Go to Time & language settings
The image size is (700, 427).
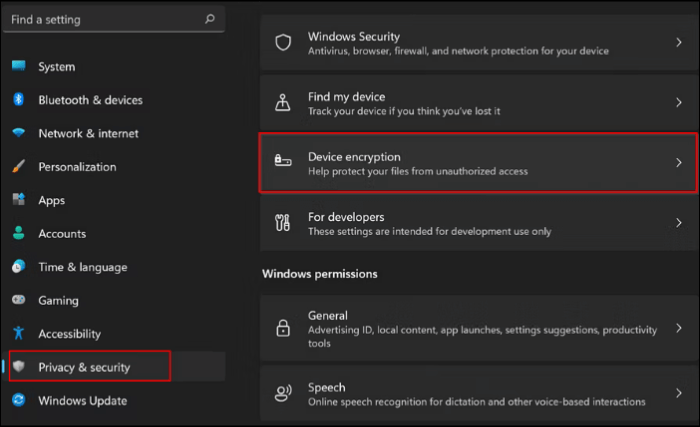point(82,267)
